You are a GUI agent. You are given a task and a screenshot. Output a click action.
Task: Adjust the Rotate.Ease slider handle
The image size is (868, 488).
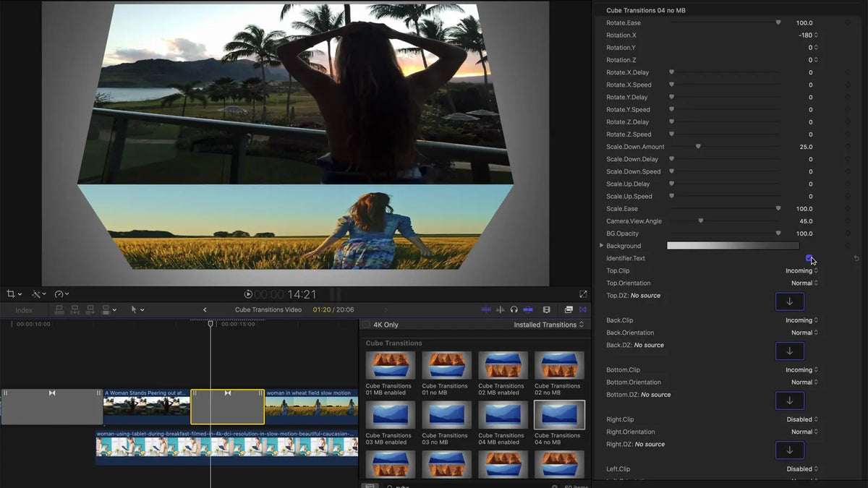(778, 22)
